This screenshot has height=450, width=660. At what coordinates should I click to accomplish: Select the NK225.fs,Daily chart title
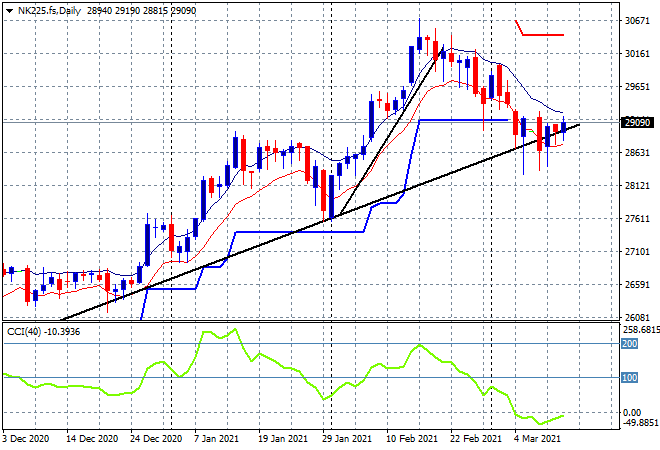49,11
